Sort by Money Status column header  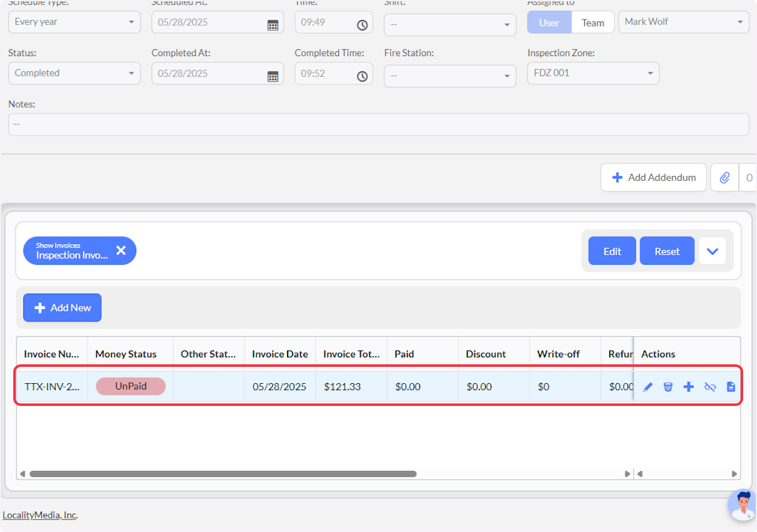point(131,354)
